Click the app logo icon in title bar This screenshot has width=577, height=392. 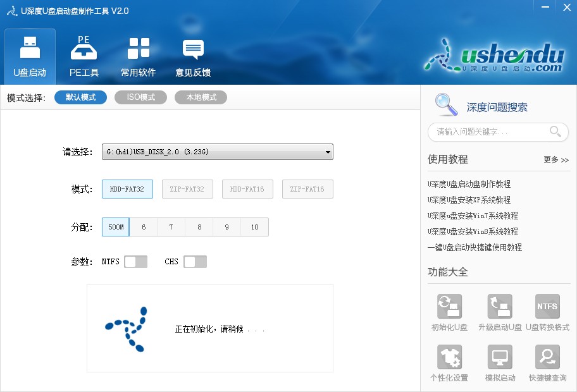pyautogui.click(x=12, y=11)
